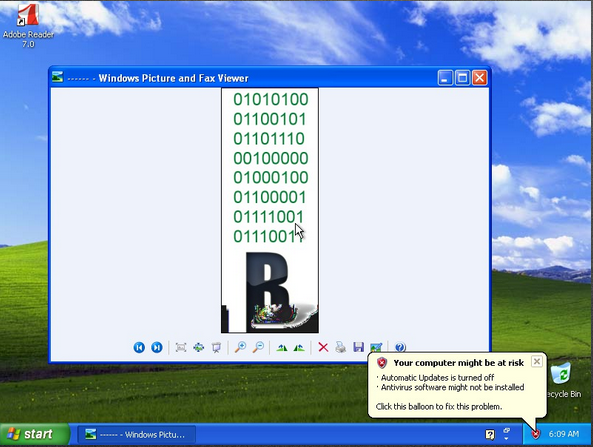The height and width of the screenshot is (447, 593).
Task: Save a copy with the floppy disk icon
Action: tap(358, 347)
